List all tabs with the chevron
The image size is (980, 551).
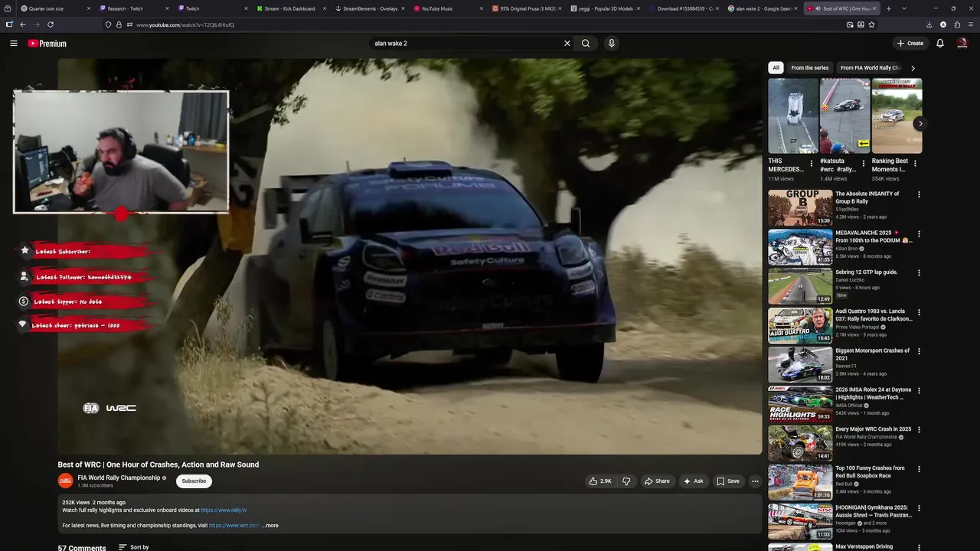point(904,8)
